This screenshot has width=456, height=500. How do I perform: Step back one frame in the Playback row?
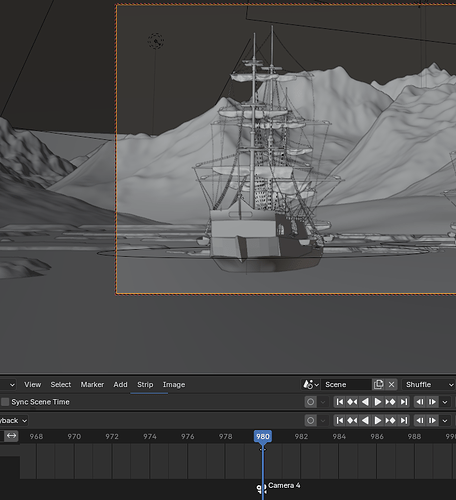(x=420, y=421)
